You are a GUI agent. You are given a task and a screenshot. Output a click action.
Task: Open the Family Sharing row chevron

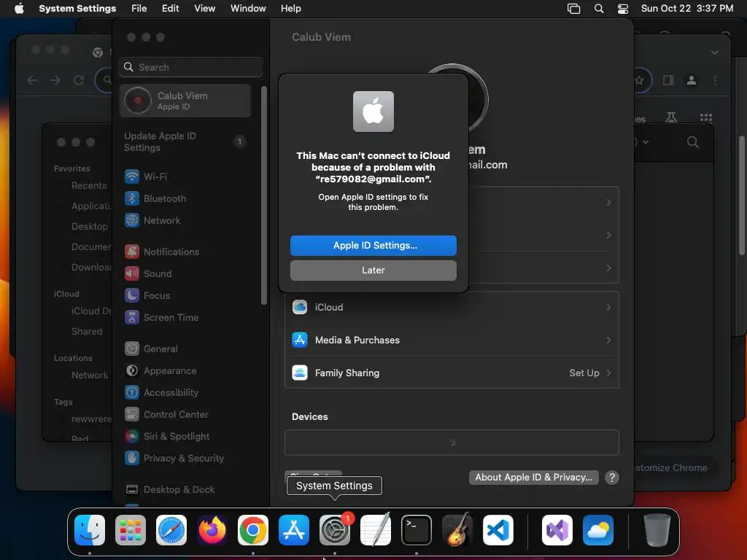608,373
